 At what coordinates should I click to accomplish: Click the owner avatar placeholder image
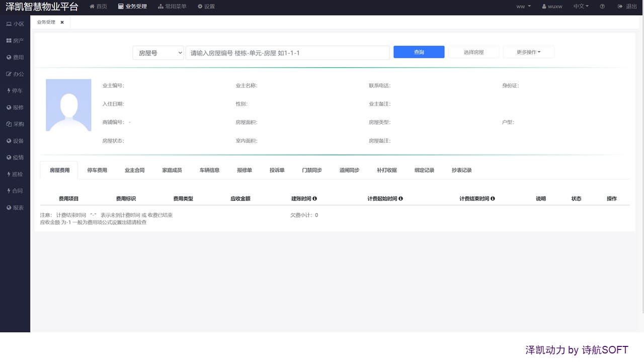[68, 105]
